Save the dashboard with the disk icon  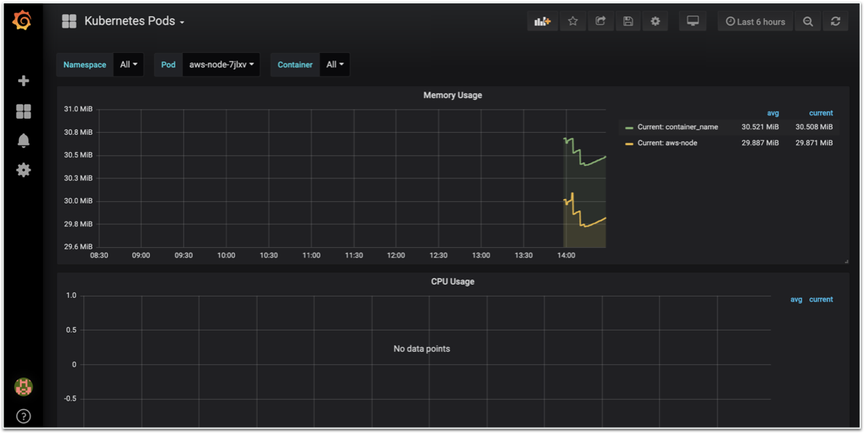coord(628,22)
